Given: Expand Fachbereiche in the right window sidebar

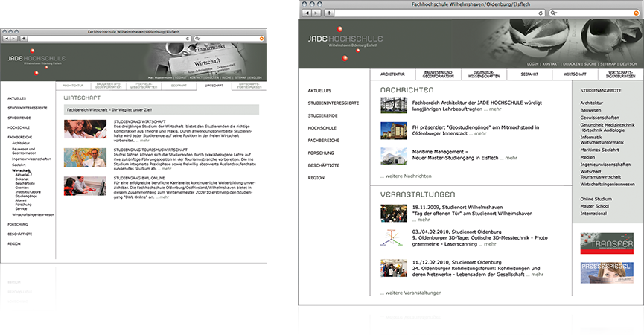Looking at the screenshot, I should pyautogui.click(x=322, y=140).
